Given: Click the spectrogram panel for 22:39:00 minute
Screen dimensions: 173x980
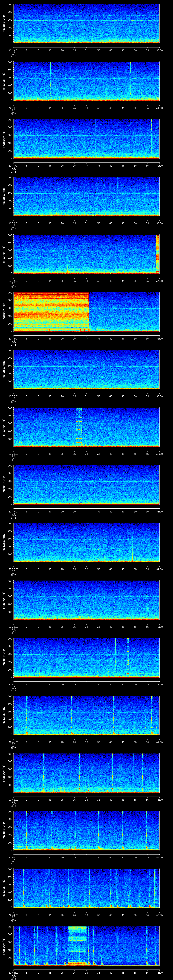Looking at the screenshot, I should pos(86,600).
